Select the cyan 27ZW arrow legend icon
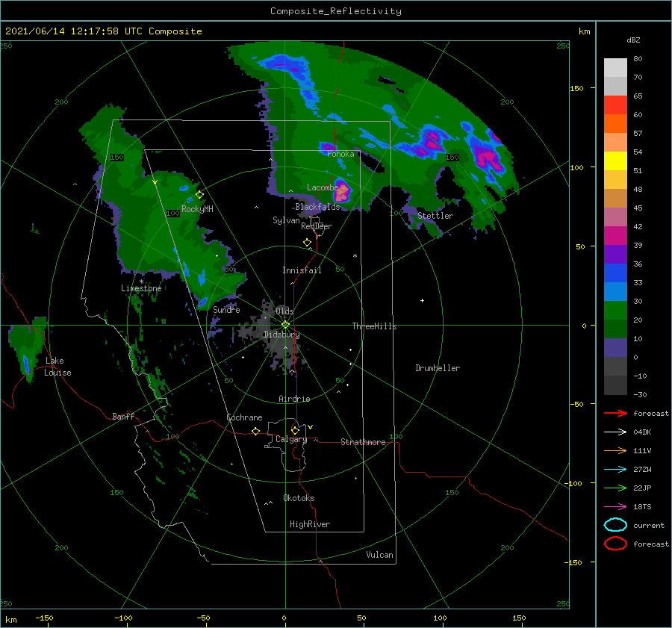Viewport: 672px width, 628px height. pos(615,470)
